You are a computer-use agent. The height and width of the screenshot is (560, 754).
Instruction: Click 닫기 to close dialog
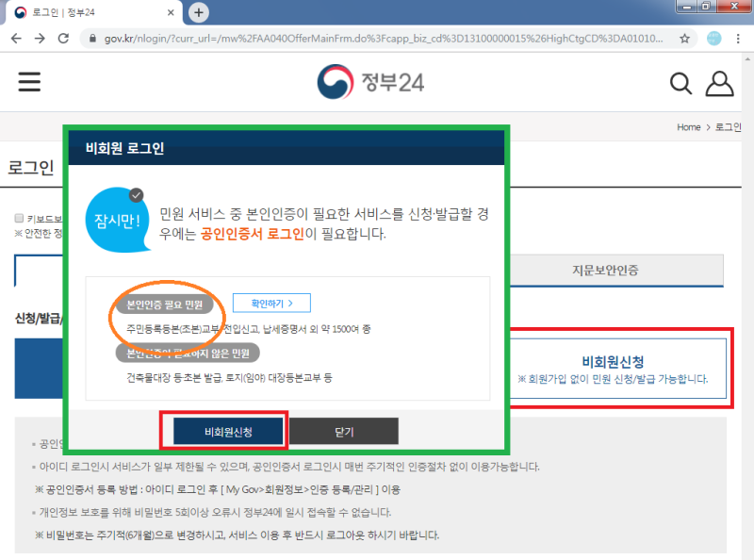[344, 432]
